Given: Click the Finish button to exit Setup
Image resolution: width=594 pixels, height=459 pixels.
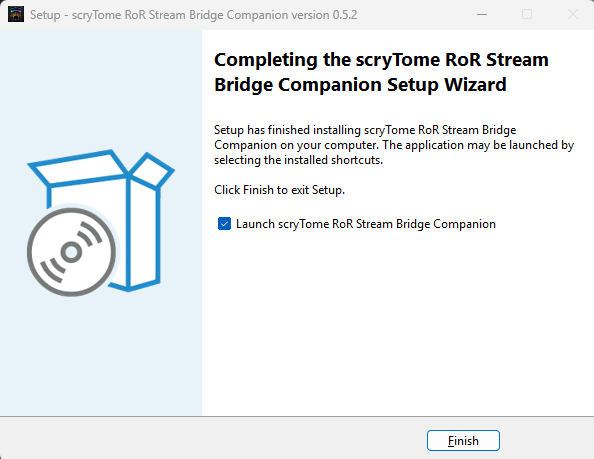Looking at the screenshot, I should (463, 440).
